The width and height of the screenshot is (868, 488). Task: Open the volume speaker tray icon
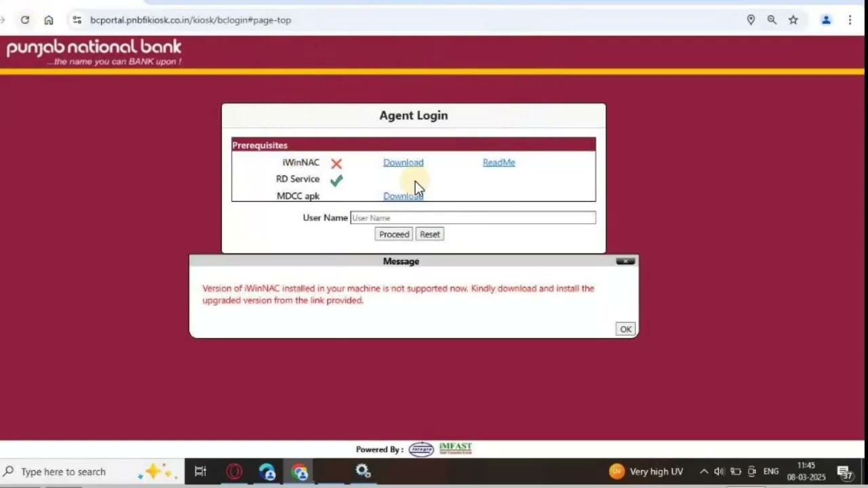719,472
